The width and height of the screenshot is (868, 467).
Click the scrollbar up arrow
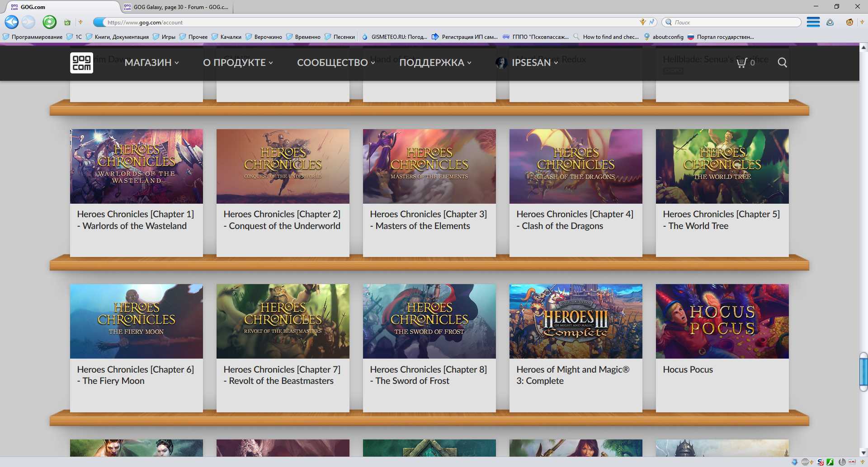[863, 47]
